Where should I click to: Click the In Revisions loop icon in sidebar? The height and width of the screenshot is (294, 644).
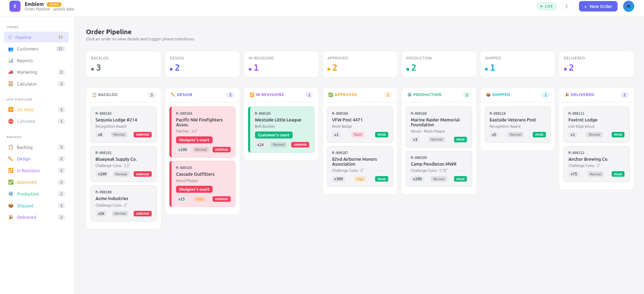[x=11, y=170]
